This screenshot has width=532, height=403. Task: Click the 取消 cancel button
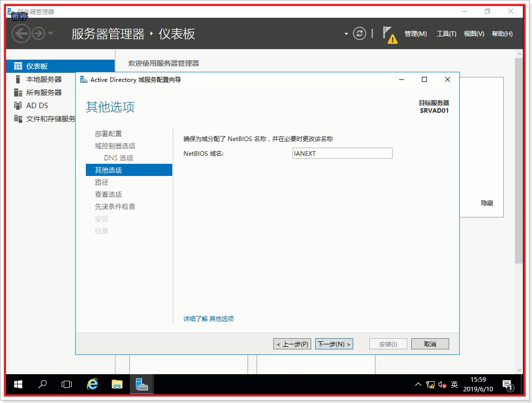coord(430,344)
